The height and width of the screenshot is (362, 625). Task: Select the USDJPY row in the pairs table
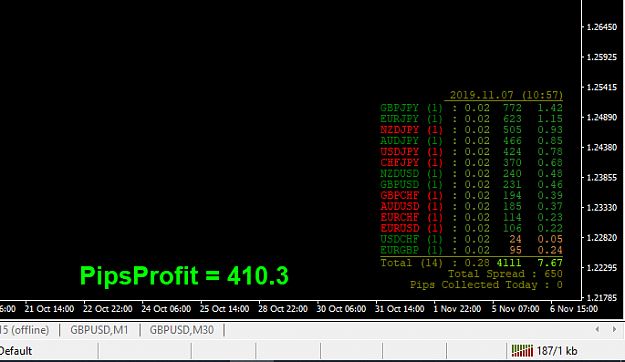click(x=471, y=151)
